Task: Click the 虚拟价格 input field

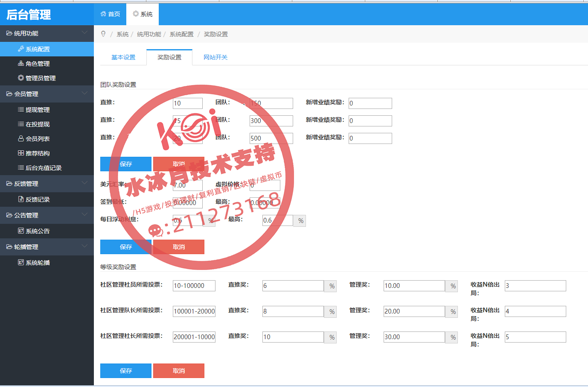Action: click(265, 185)
